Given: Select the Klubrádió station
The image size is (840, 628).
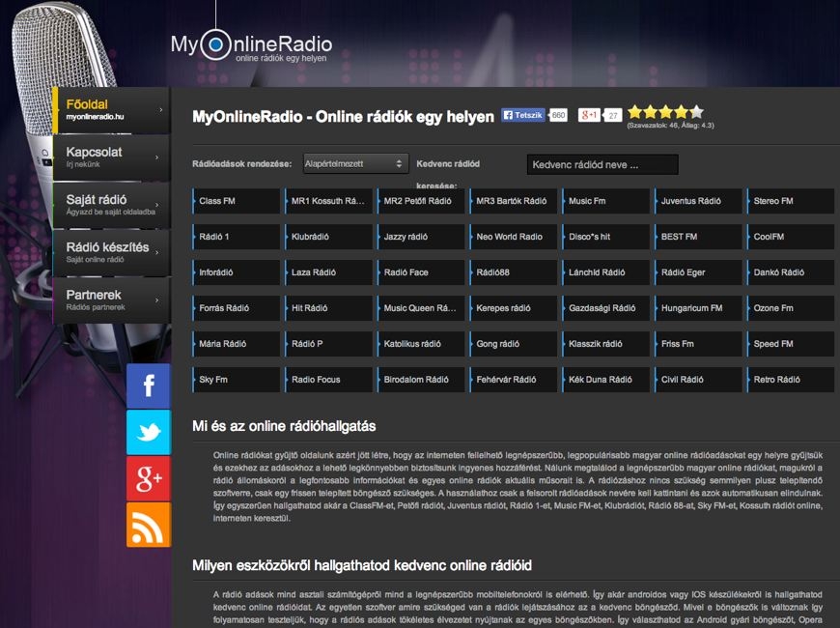Looking at the screenshot, I should pyautogui.click(x=328, y=237).
